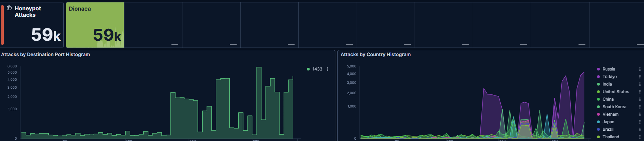The width and height of the screenshot is (644, 141).
Task: Open options for the Russia legend entry
Action: 640,69
